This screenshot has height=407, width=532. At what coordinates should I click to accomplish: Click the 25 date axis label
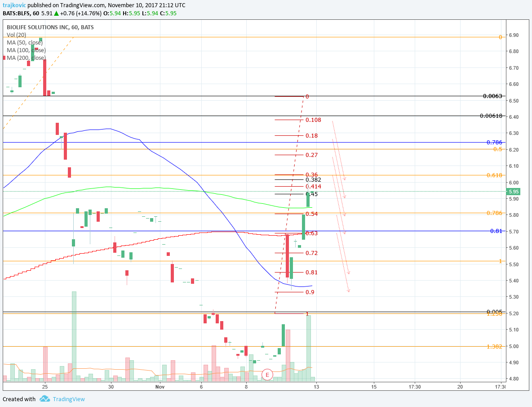point(45,387)
